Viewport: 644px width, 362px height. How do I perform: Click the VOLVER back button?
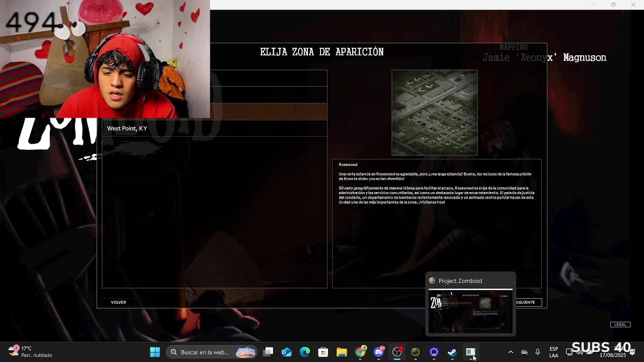[x=118, y=302]
